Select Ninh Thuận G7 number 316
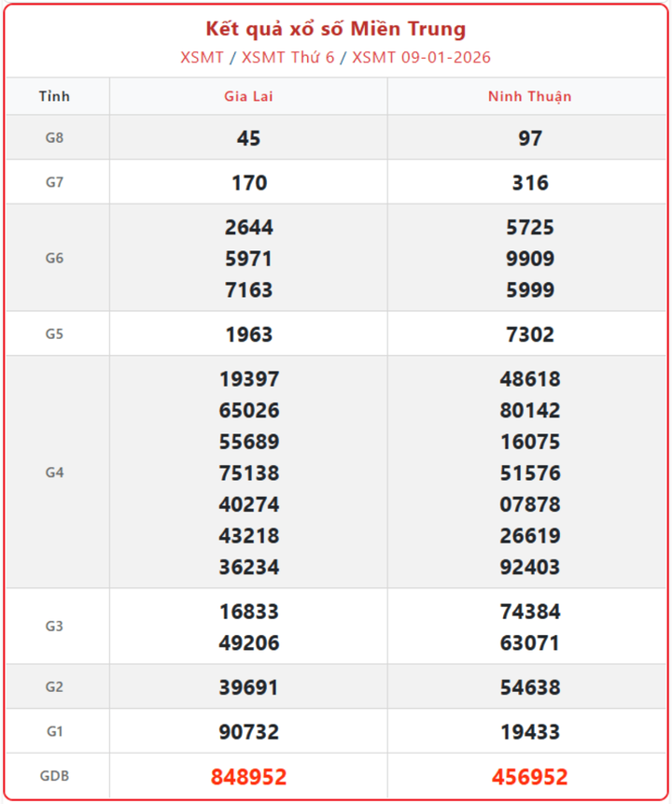 tap(529, 183)
